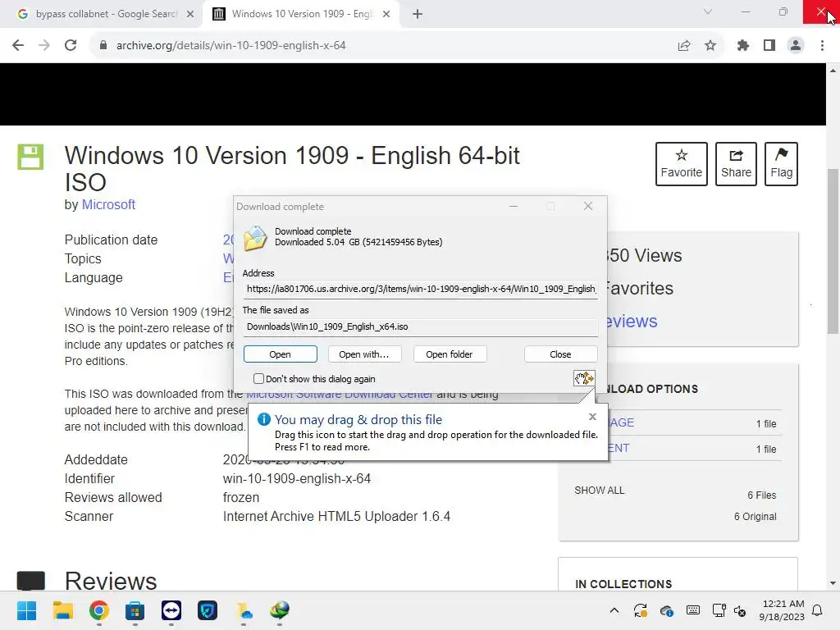Open TeamViewer from the taskbar
840x630 pixels.
click(x=171, y=610)
